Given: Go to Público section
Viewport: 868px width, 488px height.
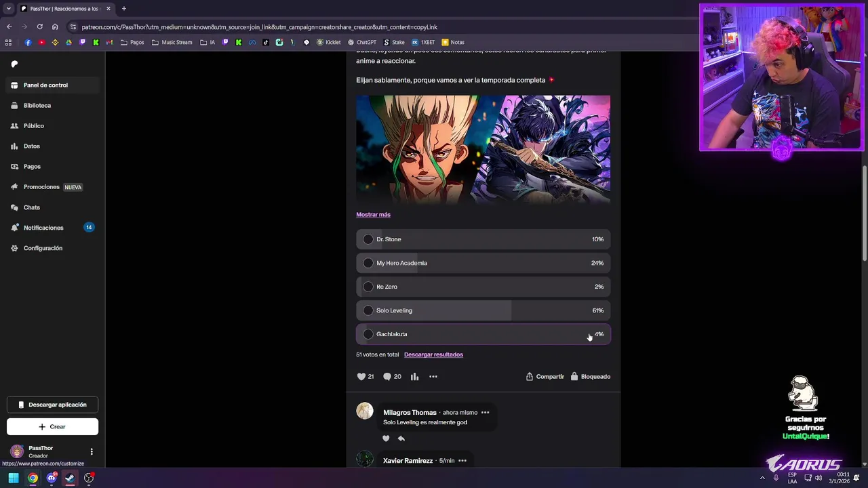Looking at the screenshot, I should click(x=53, y=126).
